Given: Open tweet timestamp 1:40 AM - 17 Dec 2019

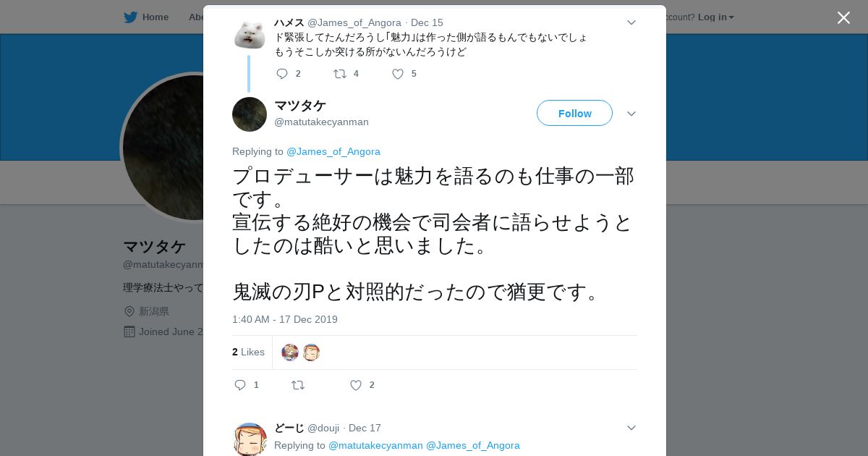Looking at the screenshot, I should 285,319.
